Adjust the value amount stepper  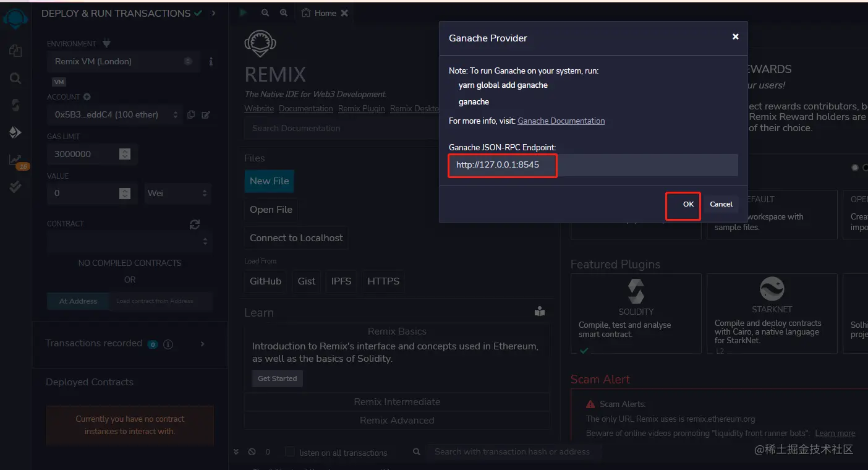point(125,193)
